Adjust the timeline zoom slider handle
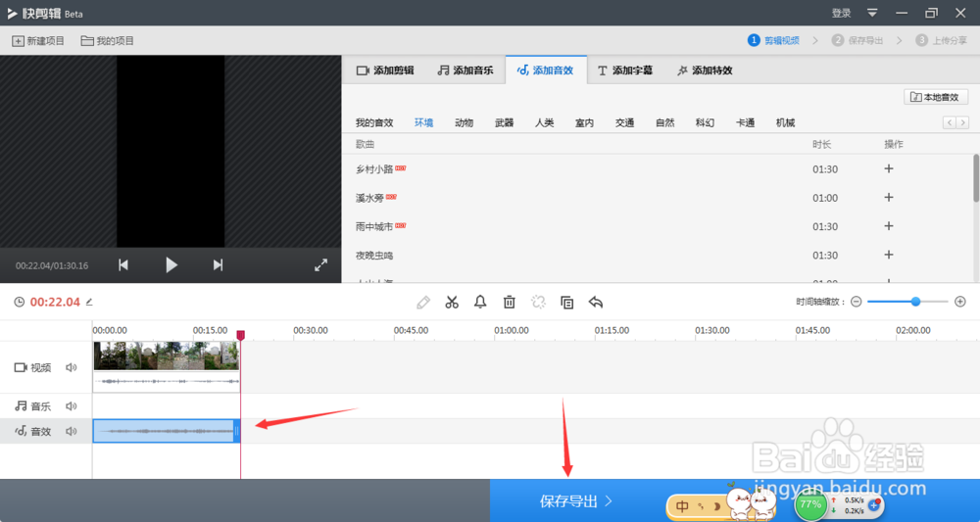Screen dimensions: 980x522 (x=915, y=302)
